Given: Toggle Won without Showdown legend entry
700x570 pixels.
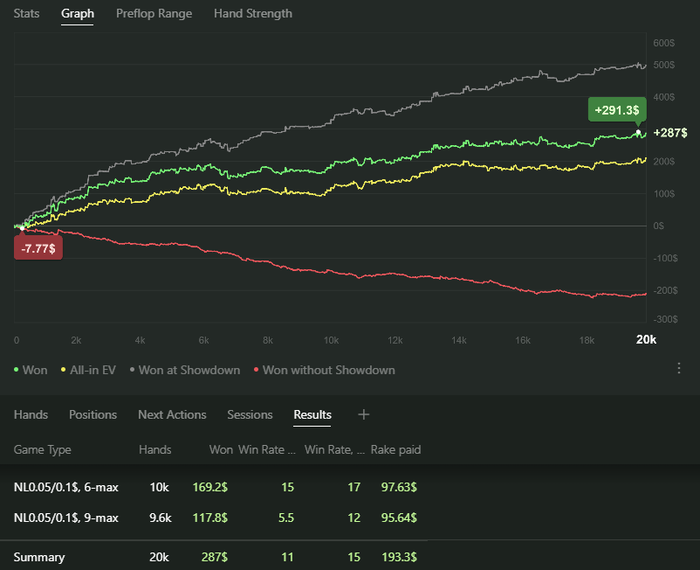Looking at the screenshot, I should tap(324, 370).
